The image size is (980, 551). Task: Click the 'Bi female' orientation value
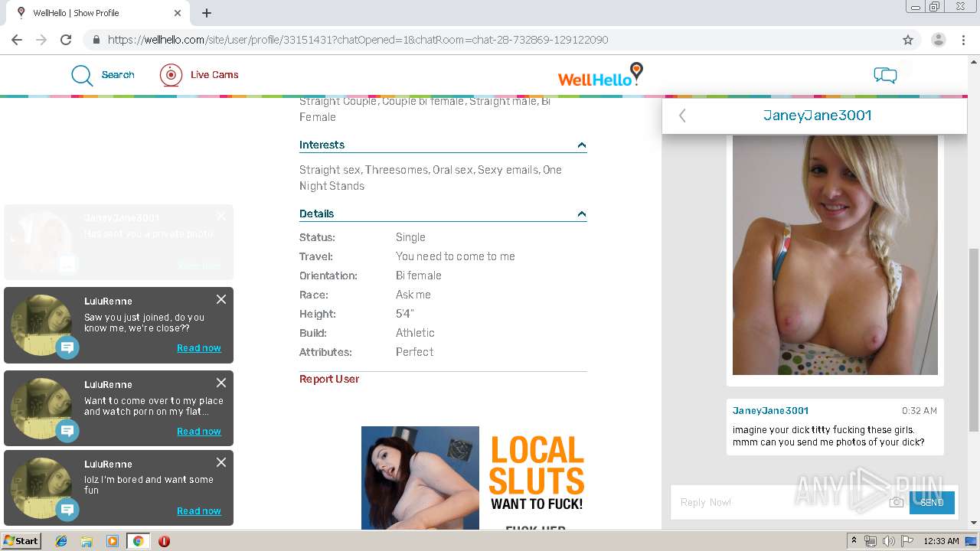point(419,275)
